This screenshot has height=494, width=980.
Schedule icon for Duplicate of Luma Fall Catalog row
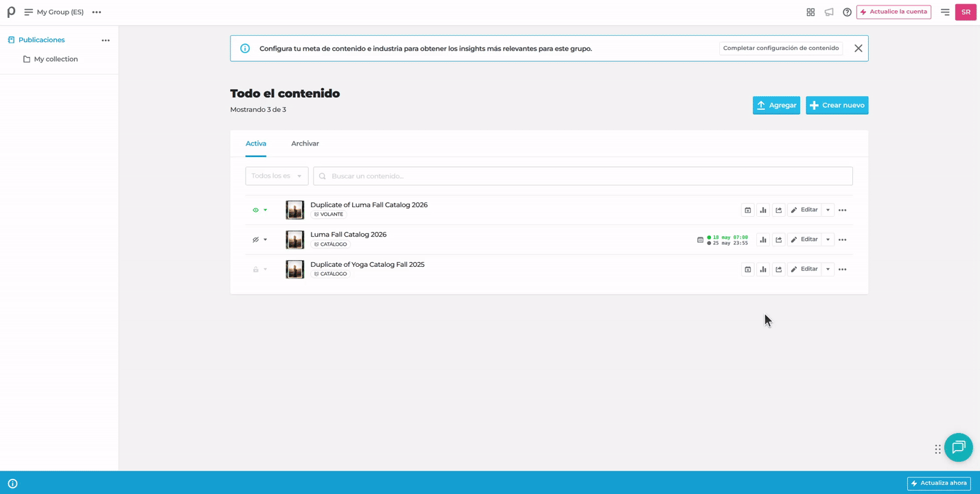[747, 210]
